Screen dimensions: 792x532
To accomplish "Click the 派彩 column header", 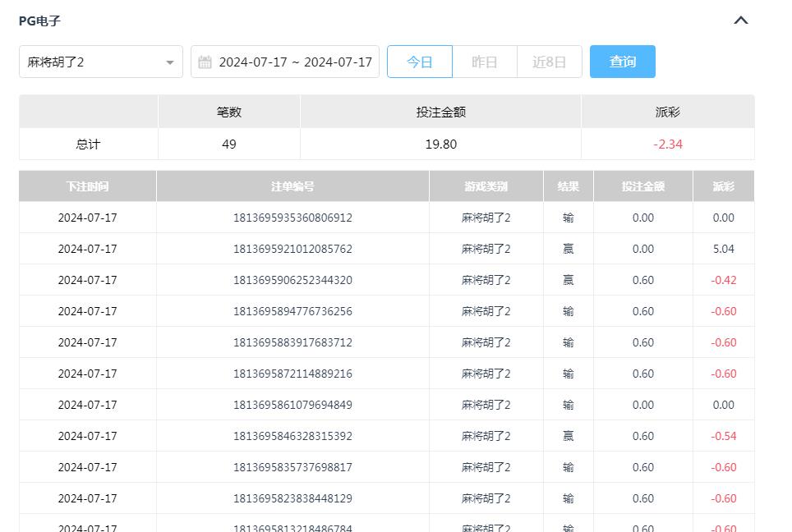I will (x=723, y=186).
